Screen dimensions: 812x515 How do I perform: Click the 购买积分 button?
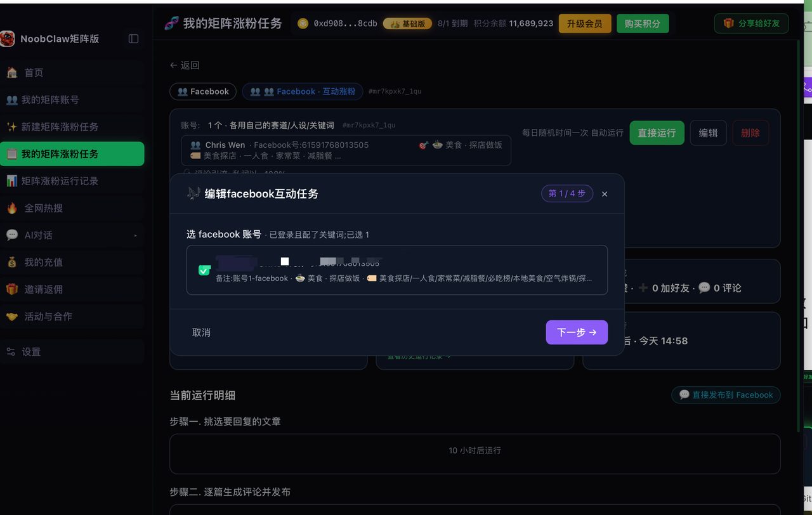coord(642,23)
